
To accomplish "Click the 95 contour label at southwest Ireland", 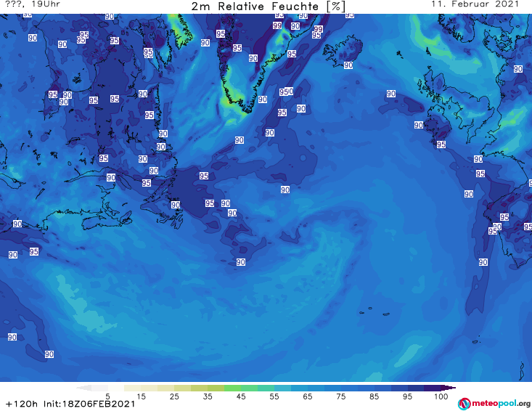I will coord(441,145).
